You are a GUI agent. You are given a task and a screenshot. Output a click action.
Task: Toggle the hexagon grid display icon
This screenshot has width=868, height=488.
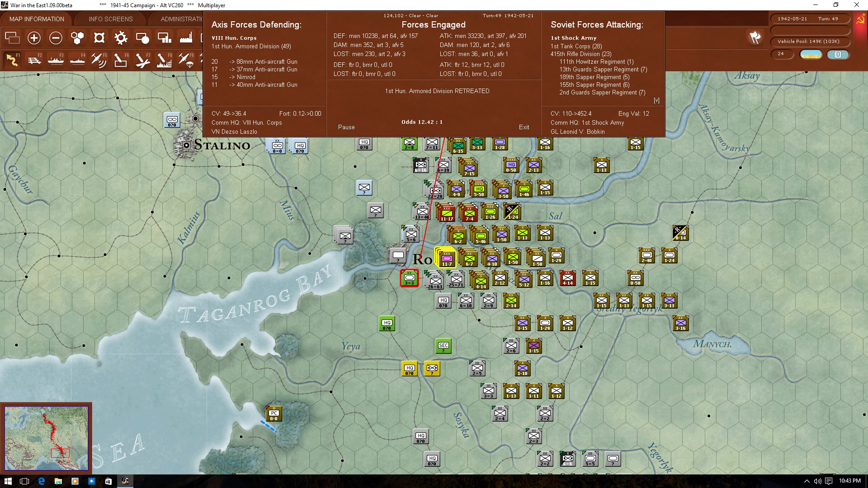click(77, 38)
